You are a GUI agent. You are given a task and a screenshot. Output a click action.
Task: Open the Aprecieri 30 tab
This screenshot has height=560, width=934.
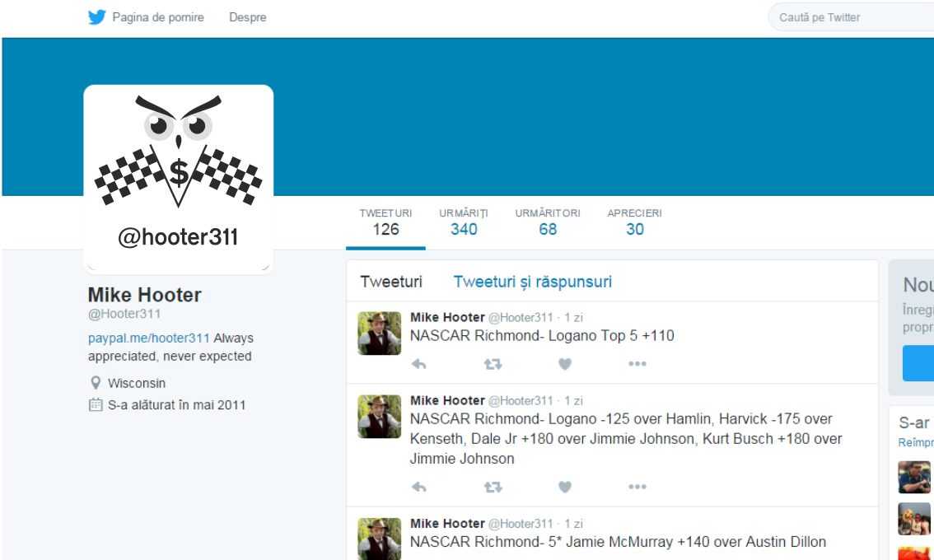coord(634,222)
